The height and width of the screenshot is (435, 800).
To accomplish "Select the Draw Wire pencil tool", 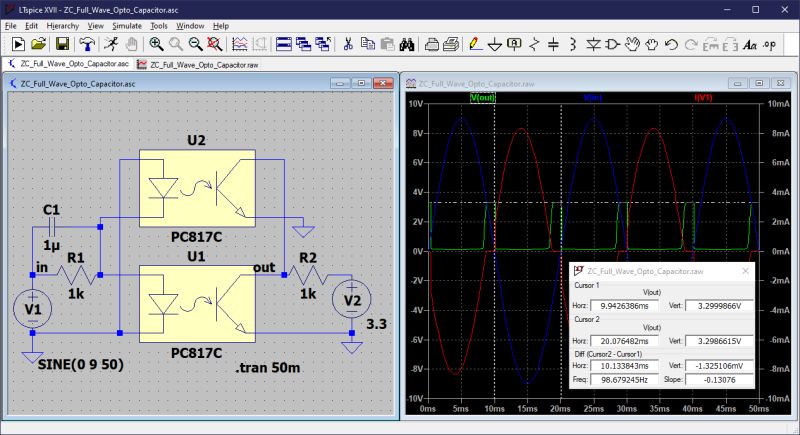I will 475,44.
